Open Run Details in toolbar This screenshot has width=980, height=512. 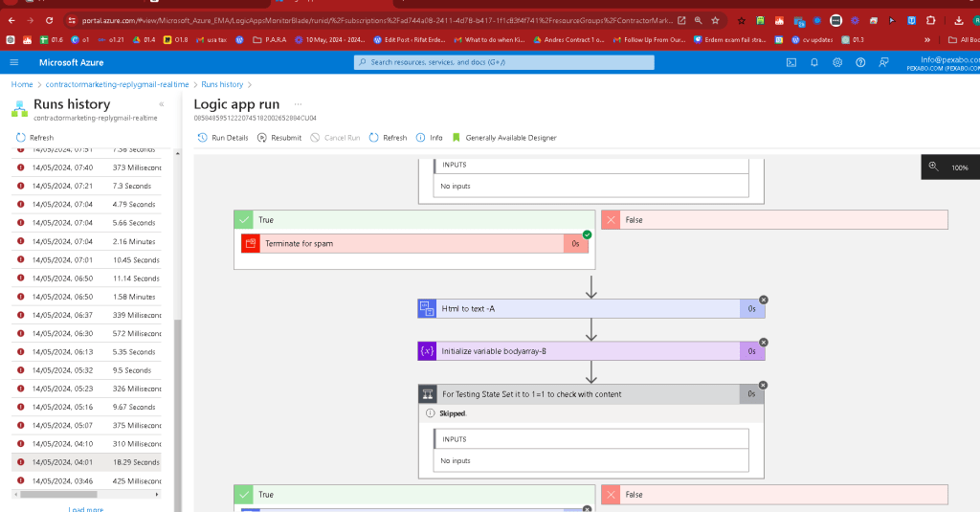click(x=223, y=138)
